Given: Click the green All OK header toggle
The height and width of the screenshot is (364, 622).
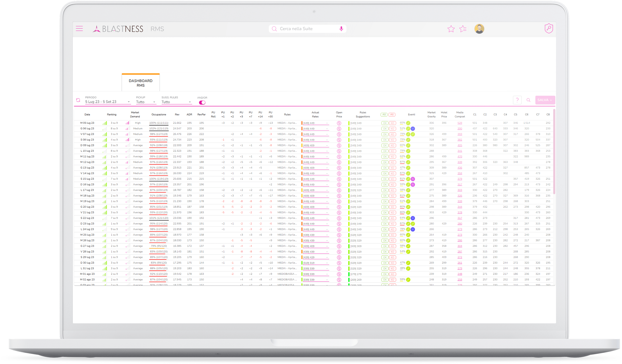Looking at the screenshot, I should point(384,114).
